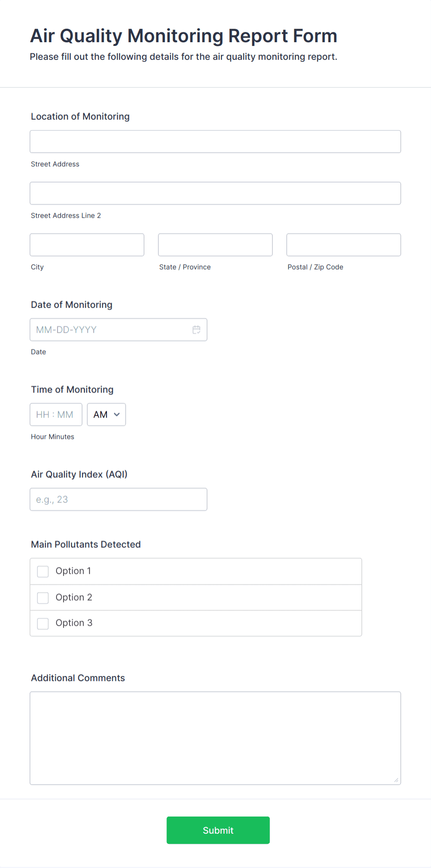431x868 pixels.
Task: Click the Postal / Zip Code field
Action: (343, 244)
